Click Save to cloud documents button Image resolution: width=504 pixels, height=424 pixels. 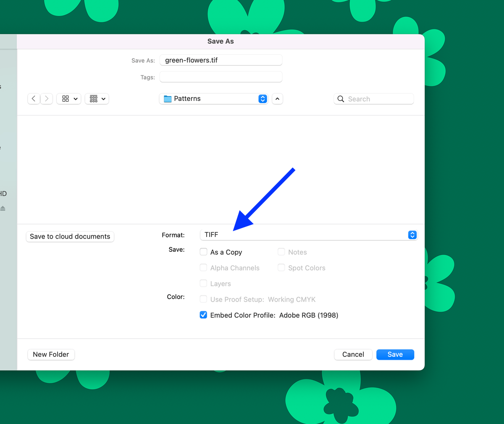click(70, 237)
